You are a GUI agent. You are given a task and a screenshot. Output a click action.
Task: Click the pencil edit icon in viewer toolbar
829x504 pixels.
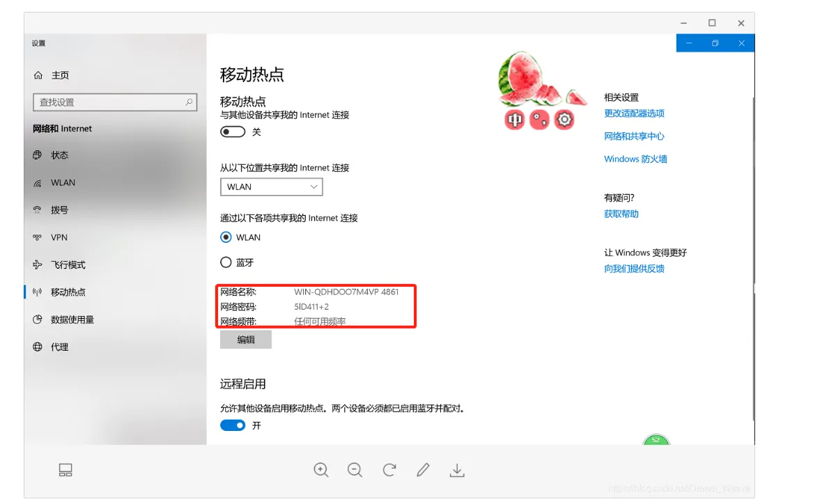click(423, 470)
